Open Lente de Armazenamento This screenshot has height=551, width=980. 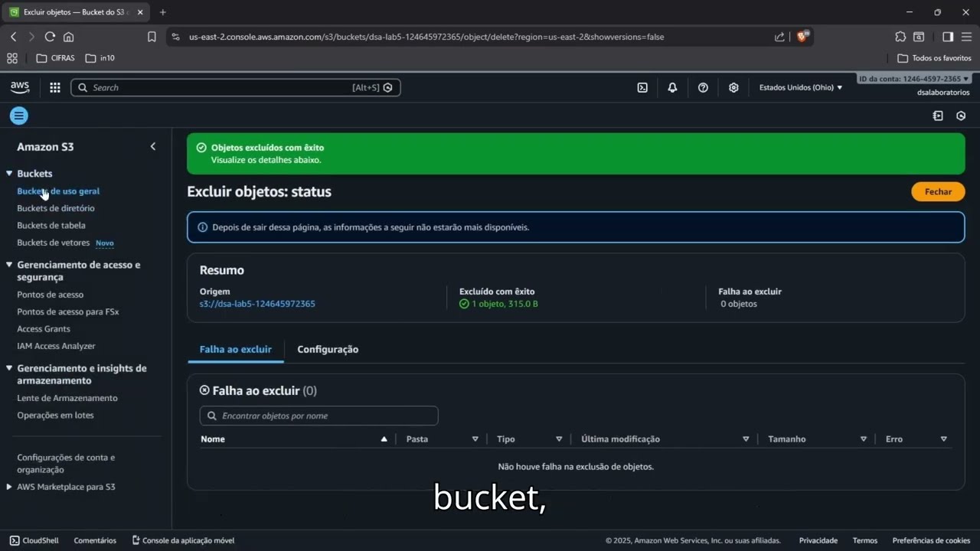coord(67,398)
